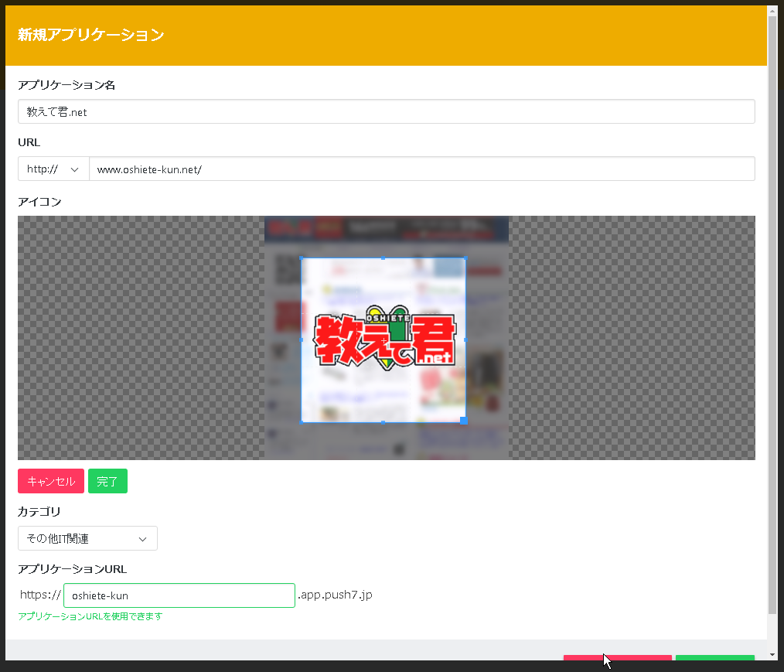Click the 新規アプリケーション dialog title
Image resolution: width=784 pixels, height=672 pixels.
click(x=91, y=35)
